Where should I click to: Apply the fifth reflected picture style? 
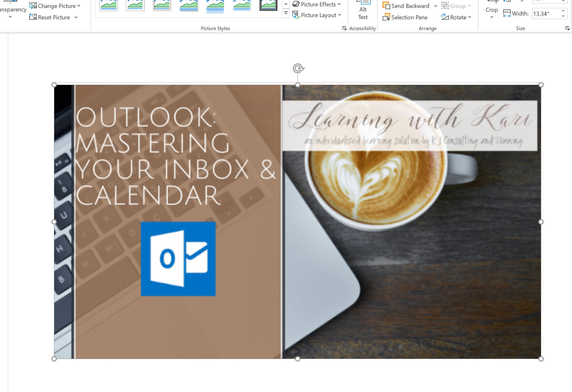215,6
